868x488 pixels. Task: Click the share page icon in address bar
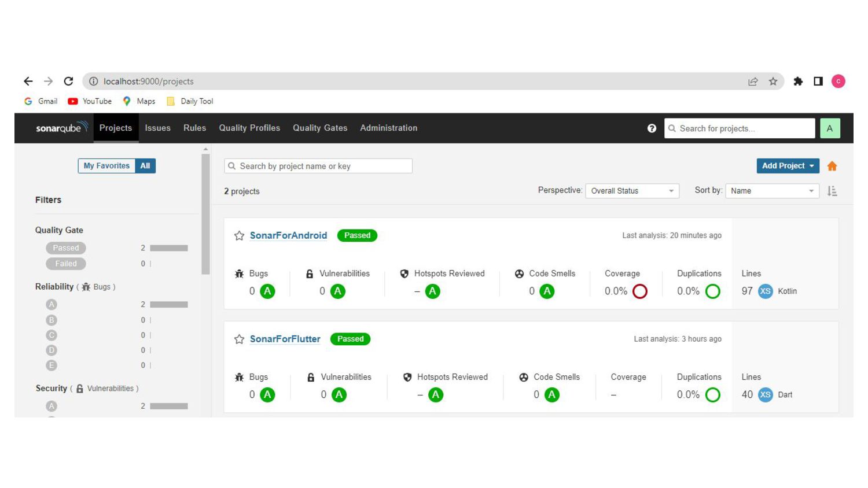(x=753, y=82)
